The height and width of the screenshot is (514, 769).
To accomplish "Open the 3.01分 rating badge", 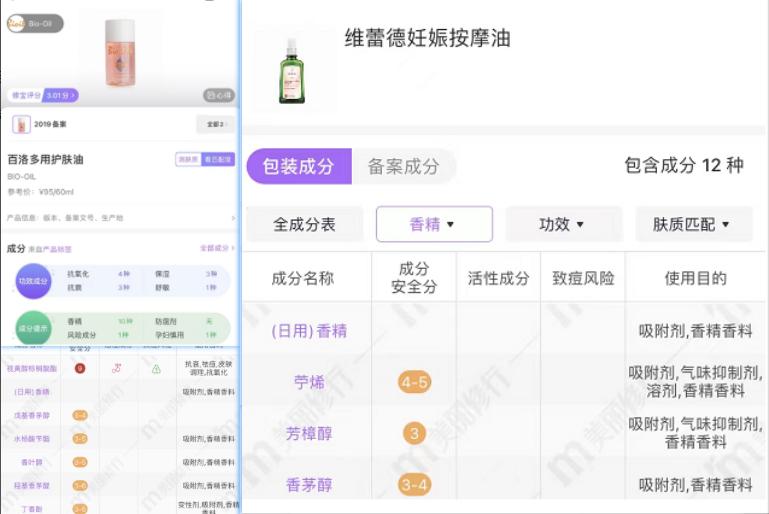I will pyautogui.click(x=60, y=95).
